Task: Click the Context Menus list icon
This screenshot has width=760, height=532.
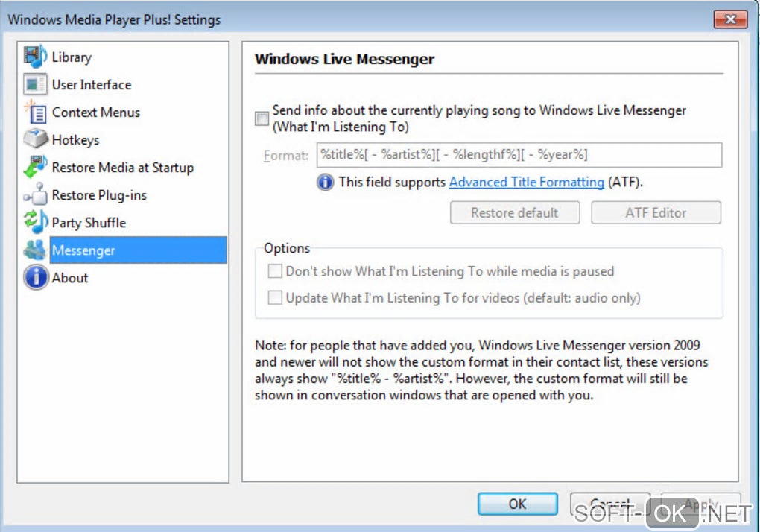Action: click(35, 112)
